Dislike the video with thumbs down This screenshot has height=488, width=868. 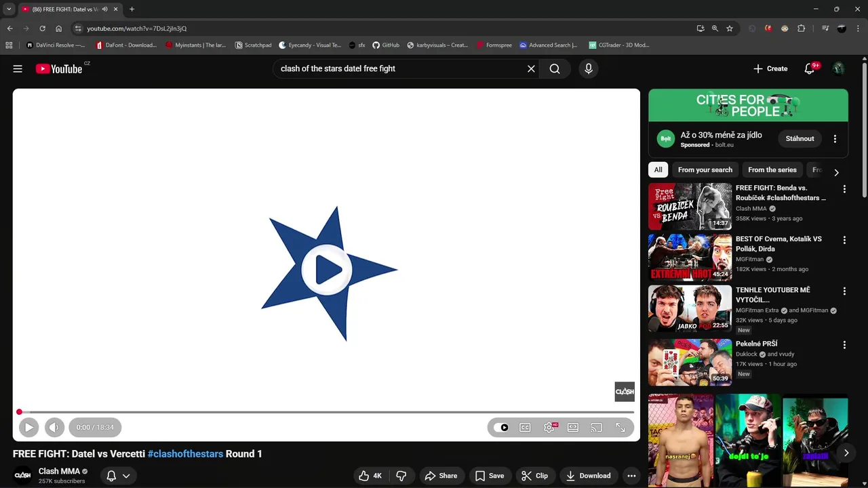coord(401,476)
